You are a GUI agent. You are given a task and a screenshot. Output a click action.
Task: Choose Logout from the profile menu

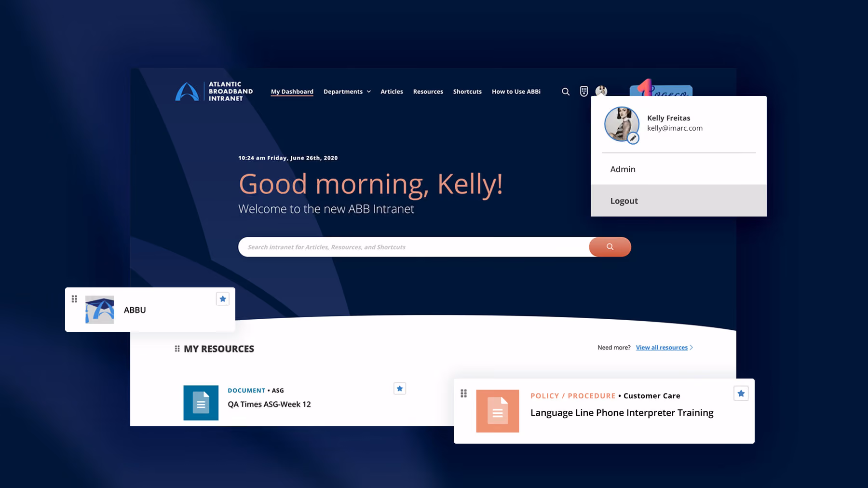[x=678, y=201]
